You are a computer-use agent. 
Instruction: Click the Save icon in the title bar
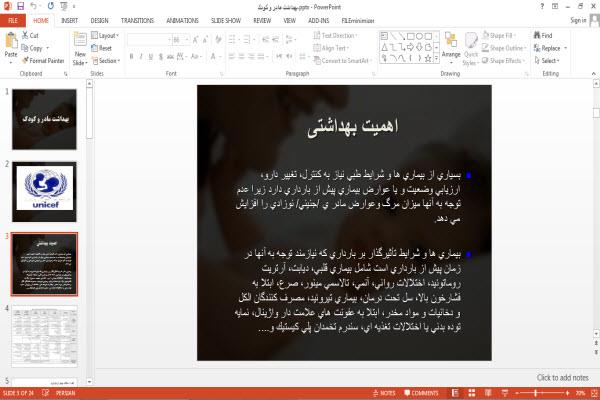20,6
